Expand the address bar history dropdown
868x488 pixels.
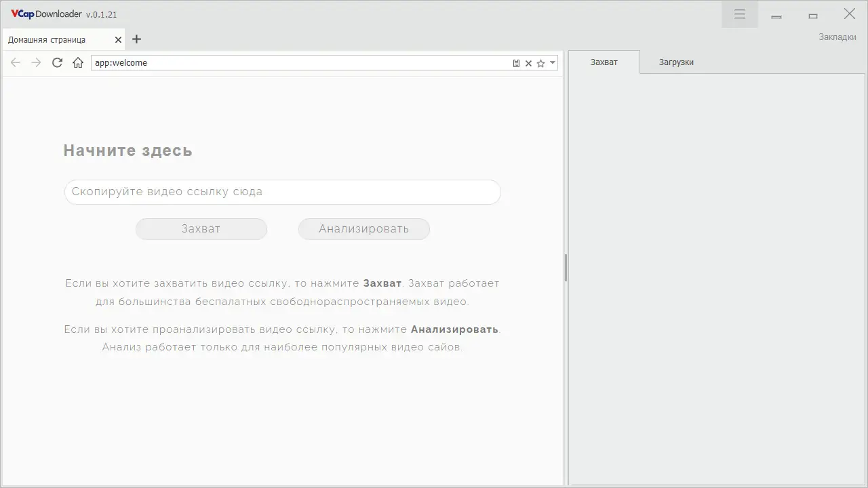coord(553,63)
